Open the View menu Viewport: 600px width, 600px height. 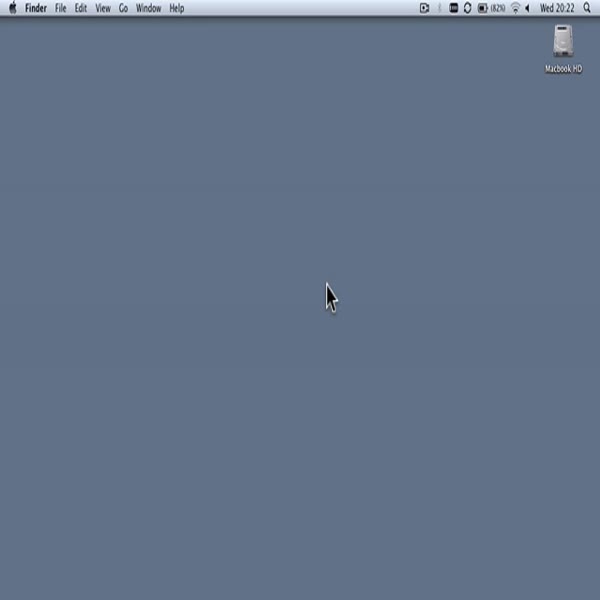pos(103,8)
